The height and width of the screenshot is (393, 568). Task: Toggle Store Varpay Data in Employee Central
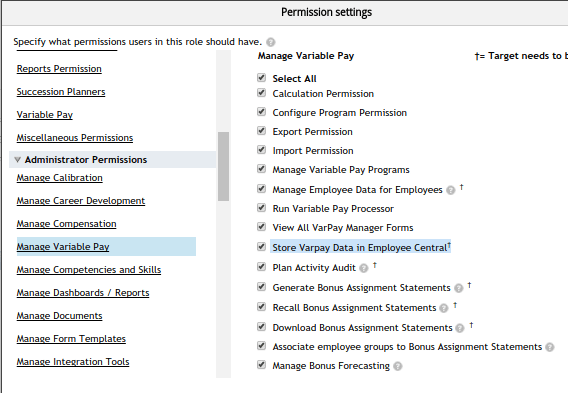tap(262, 247)
